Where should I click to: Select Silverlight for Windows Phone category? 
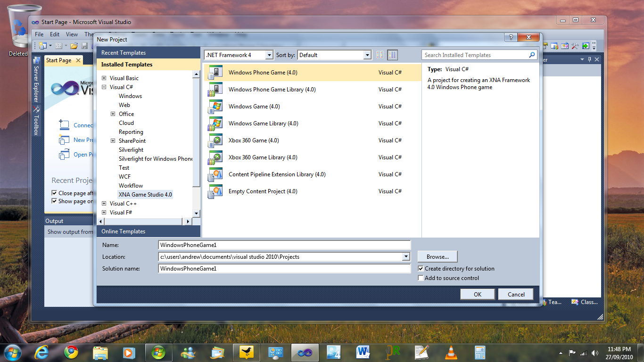pyautogui.click(x=156, y=159)
